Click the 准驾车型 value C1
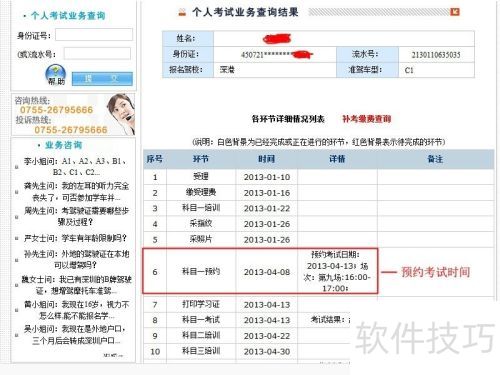Image resolution: width=500 pixels, height=375 pixels. click(x=409, y=70)
